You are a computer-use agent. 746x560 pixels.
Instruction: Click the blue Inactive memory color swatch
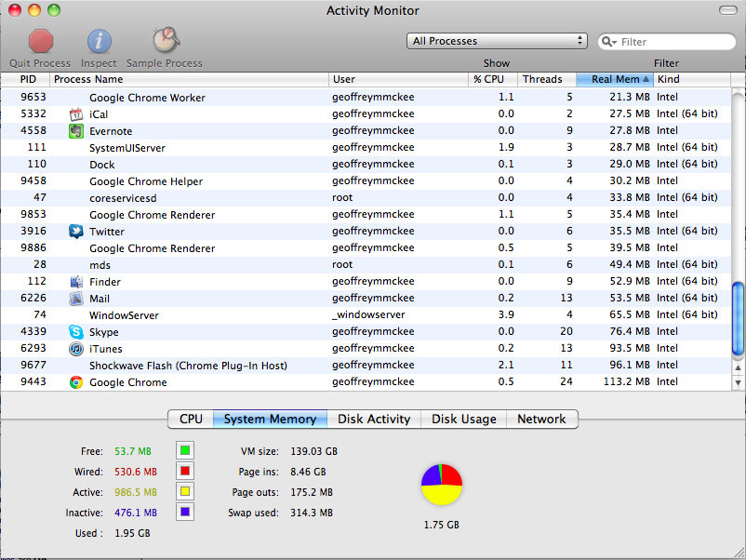(185, 512)
